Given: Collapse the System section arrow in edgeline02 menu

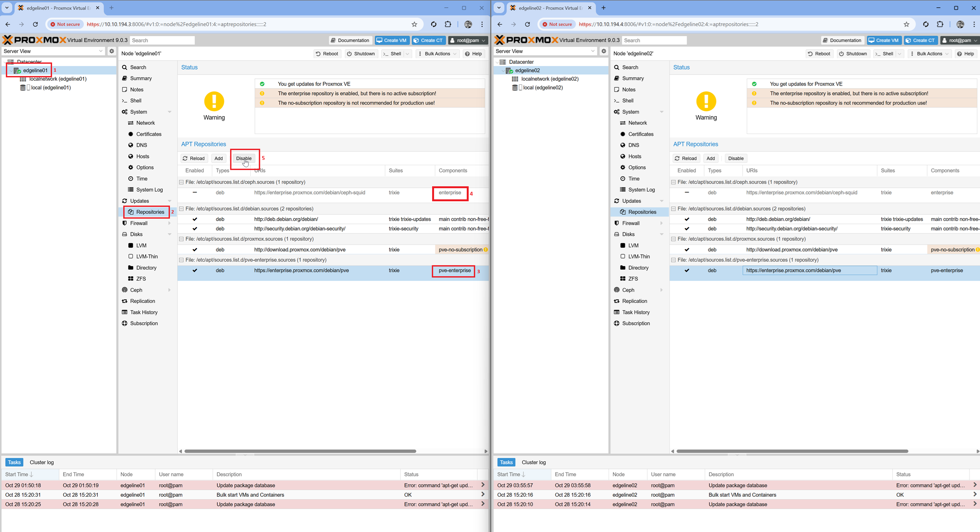Looking at the screenshot, I should coord(662,112).
